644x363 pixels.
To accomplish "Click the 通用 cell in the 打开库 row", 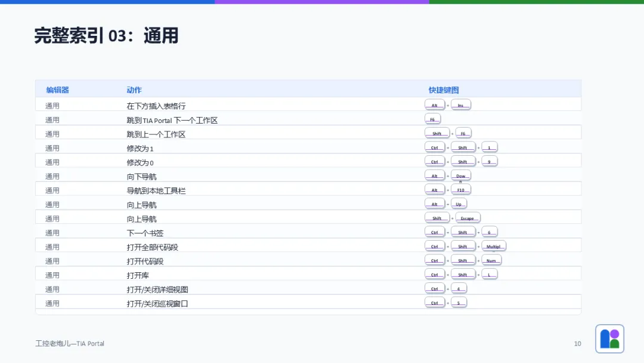I will pyautogui.click(x=52, y=275).
